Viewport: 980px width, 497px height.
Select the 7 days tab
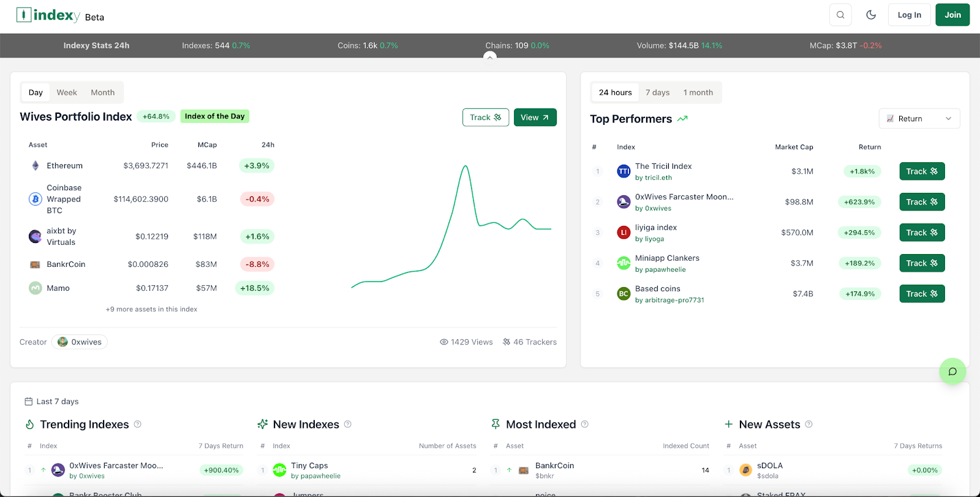(x=657, y=92)
